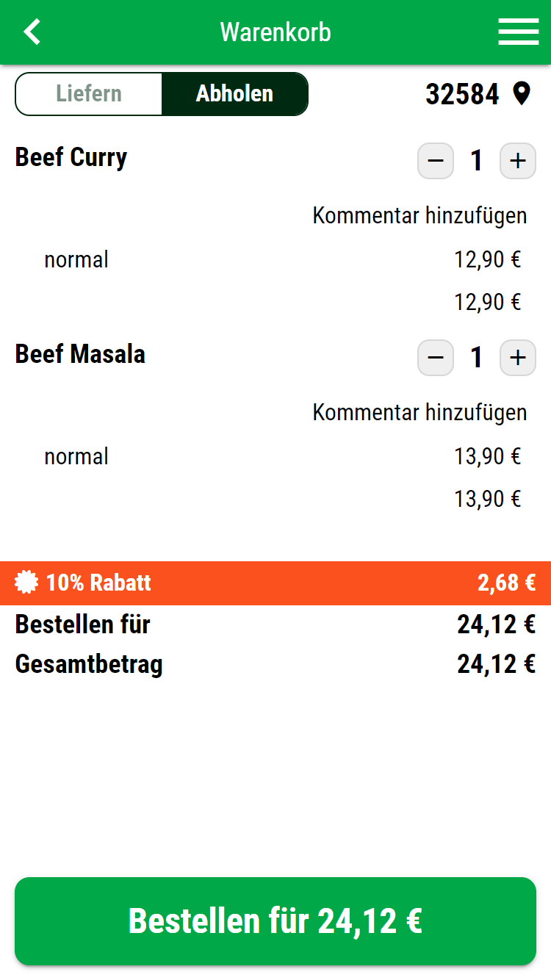Viewport: 551px width, 980px height.
Task: Increase Beef Masala quantity with plus
Action: click(x=518, y=358)
